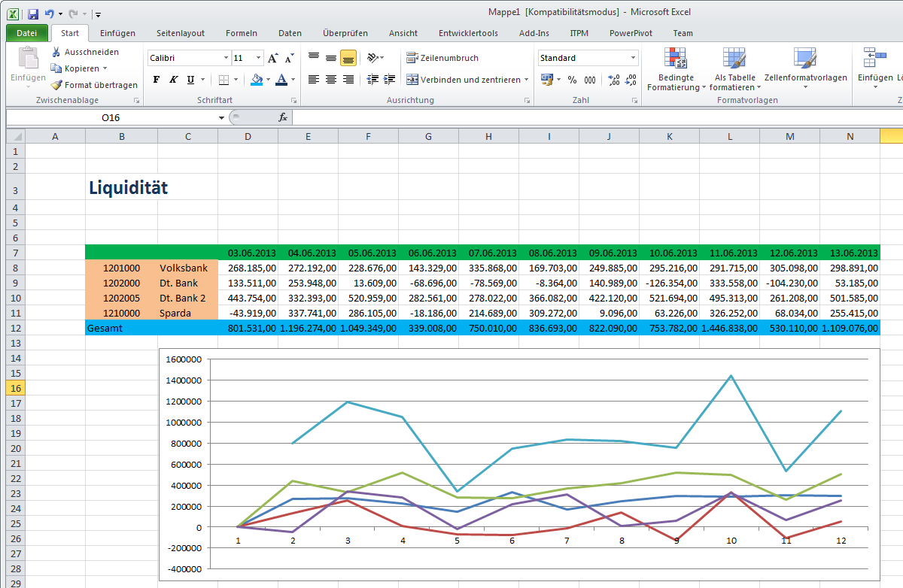Toggle Zeilenumbruch text wrapping
Viewport: 903px width, 588px height.
[442, 58]
